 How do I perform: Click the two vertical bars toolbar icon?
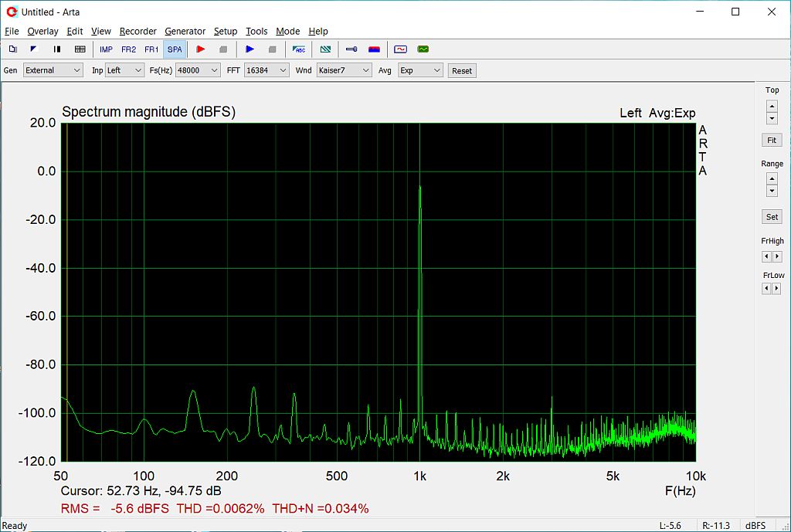57,49
